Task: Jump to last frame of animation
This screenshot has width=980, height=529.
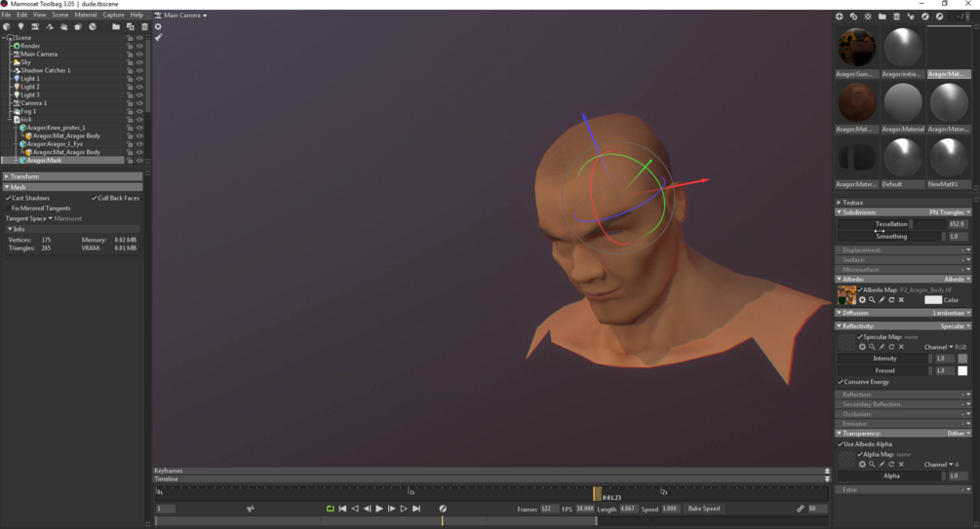Action: pyautogui.click(x=416, y=509)
